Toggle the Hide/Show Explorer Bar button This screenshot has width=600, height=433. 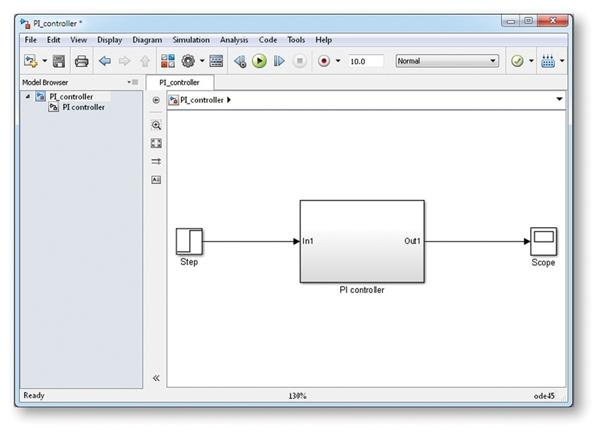point(156,100)
